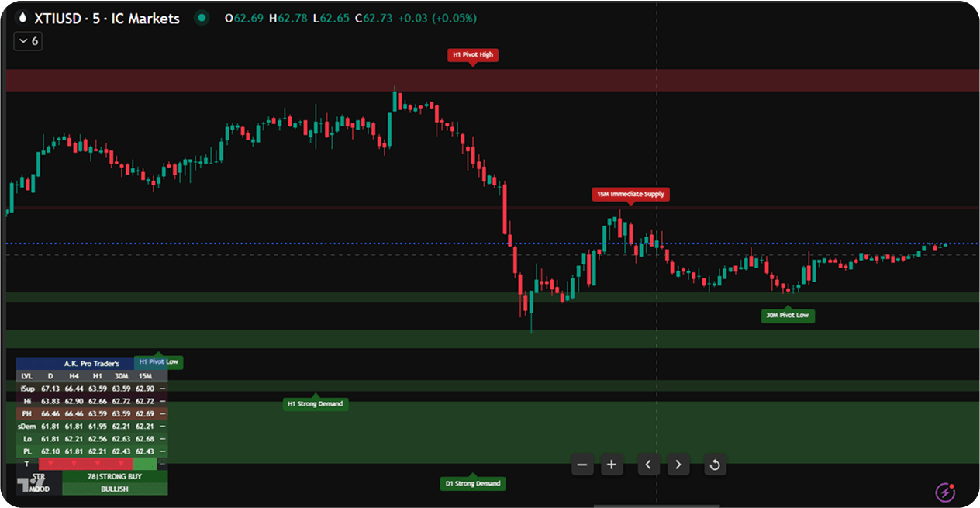Click the green market status indicator
Screen dimensions: 980x508
202,18
